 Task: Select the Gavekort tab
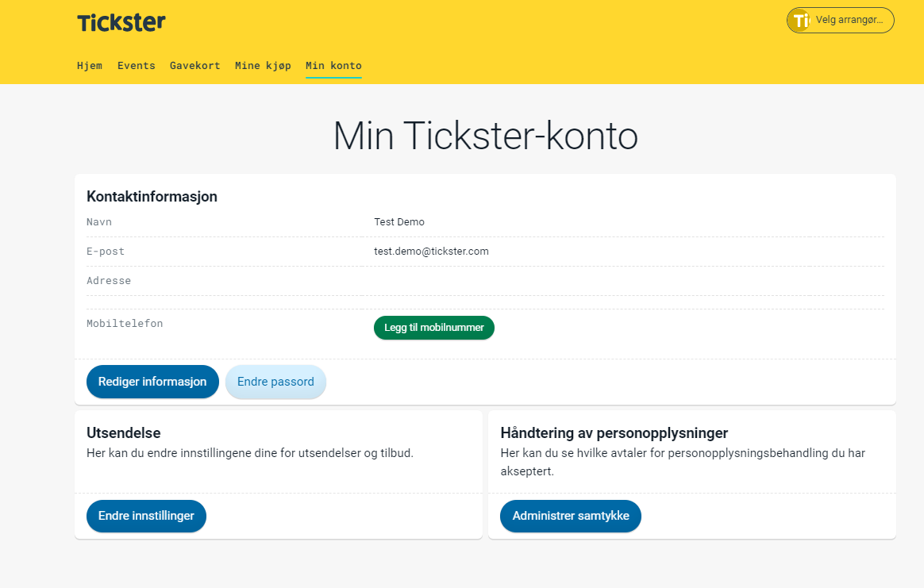[x=194, y=66]
